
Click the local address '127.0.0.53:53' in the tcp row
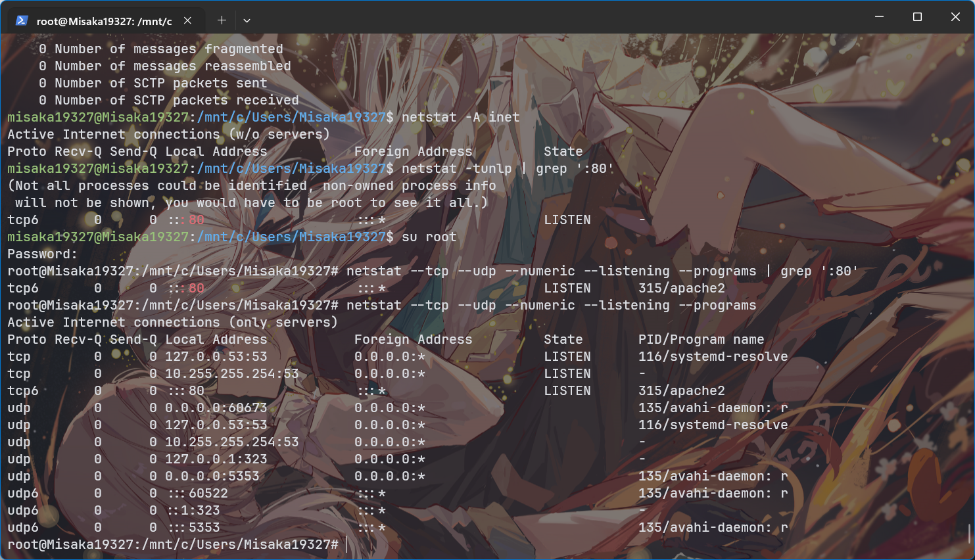[216, 356]
